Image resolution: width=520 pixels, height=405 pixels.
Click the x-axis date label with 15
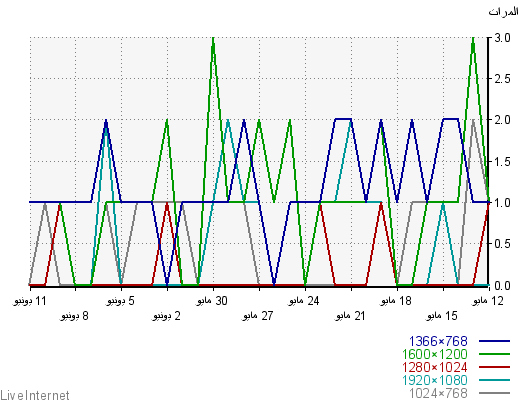442,315
